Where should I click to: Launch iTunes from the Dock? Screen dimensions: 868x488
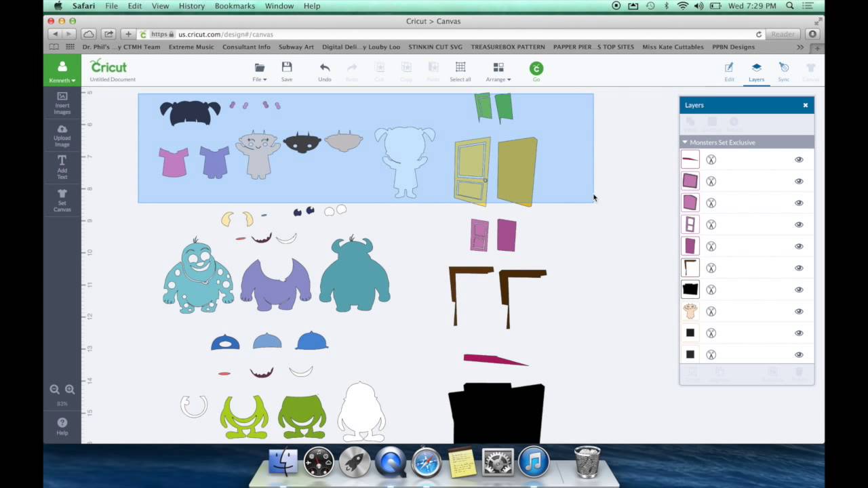click(534, 462)
